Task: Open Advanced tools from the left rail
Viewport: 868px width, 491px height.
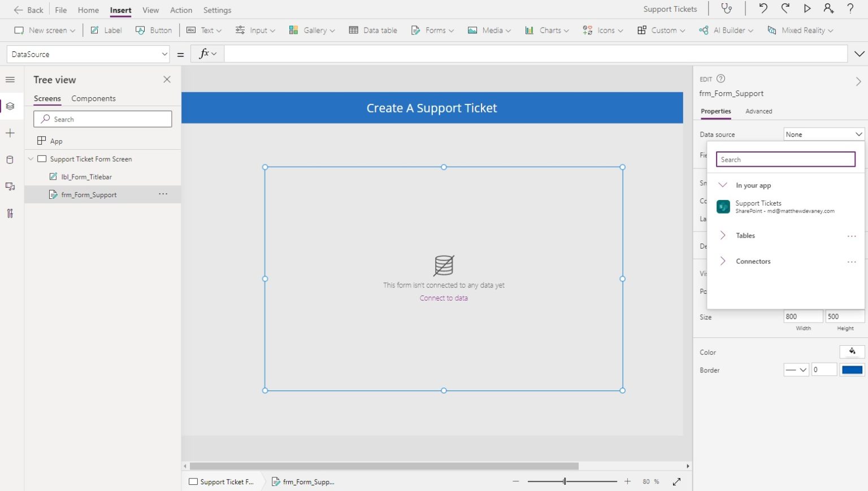Action: coord(10,213)
